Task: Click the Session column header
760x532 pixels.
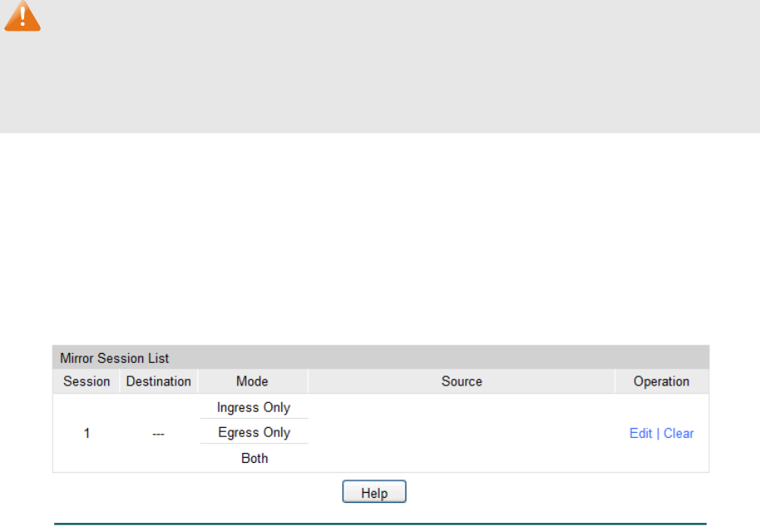Action: point(87,381)
